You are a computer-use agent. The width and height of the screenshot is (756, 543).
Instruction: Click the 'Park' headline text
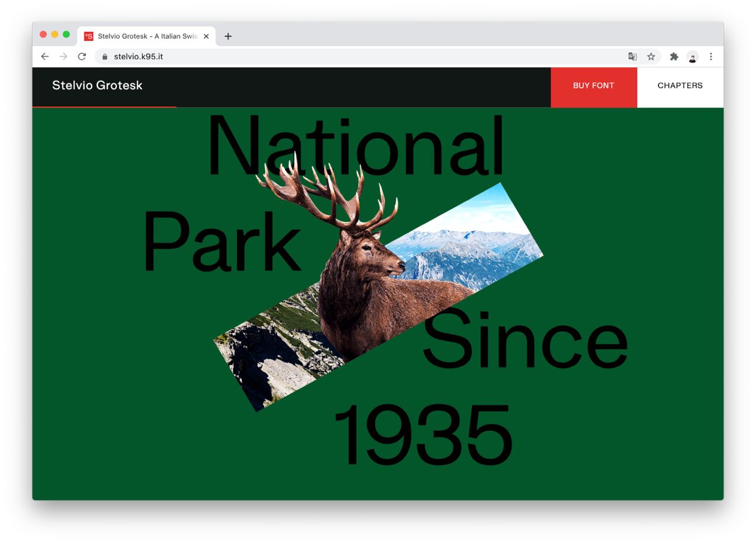pos(222,242)
